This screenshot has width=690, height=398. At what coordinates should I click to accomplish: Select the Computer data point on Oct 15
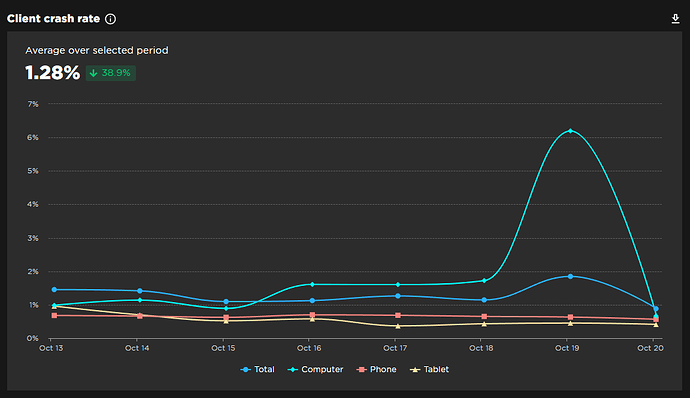coord(226,308)
